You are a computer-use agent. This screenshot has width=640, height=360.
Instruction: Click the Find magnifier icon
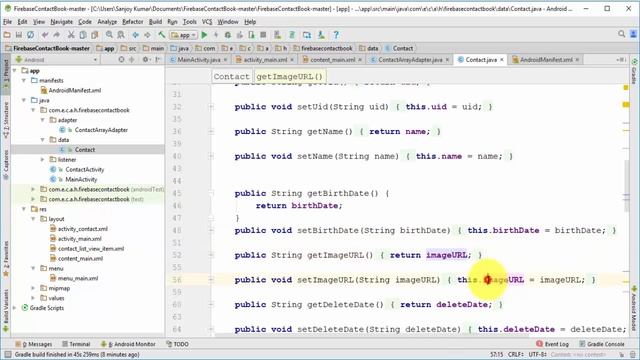tap(109, 35)
